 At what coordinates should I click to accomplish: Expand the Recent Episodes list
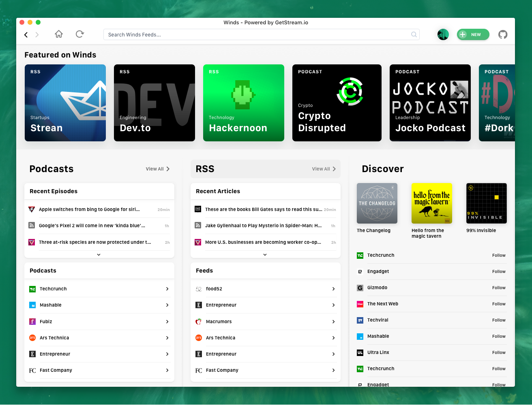(x=99, y=255)
